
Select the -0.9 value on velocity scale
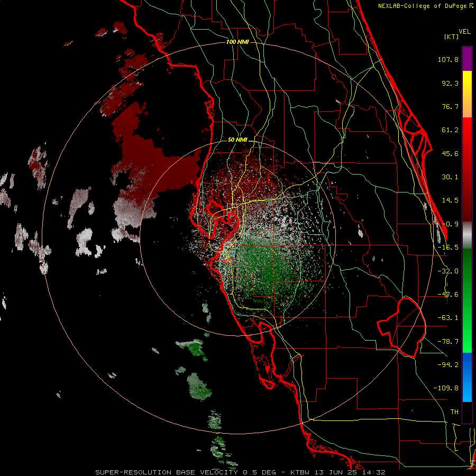450,224
